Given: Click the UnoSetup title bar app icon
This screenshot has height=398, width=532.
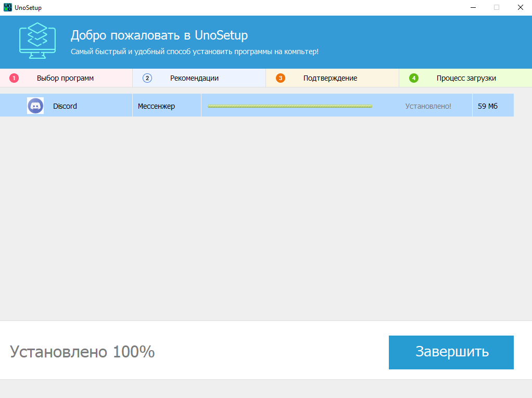Looking at the screenshot, I should (x=7, y=8).
